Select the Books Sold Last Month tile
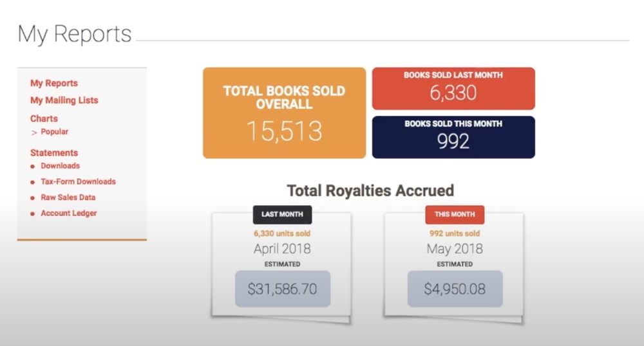Image resolution: width=644 pixels, height=346 pixels. coord(453,88)
